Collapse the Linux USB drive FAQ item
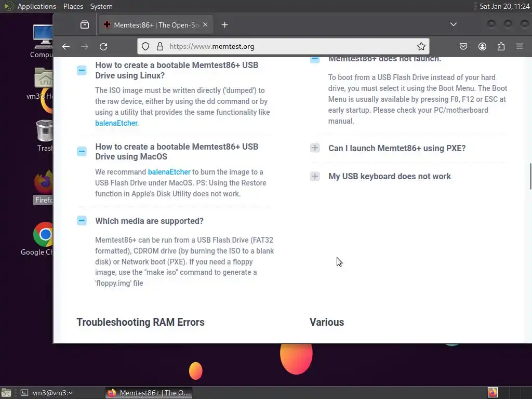Viewport: 532px width, 399px height. 82,70
